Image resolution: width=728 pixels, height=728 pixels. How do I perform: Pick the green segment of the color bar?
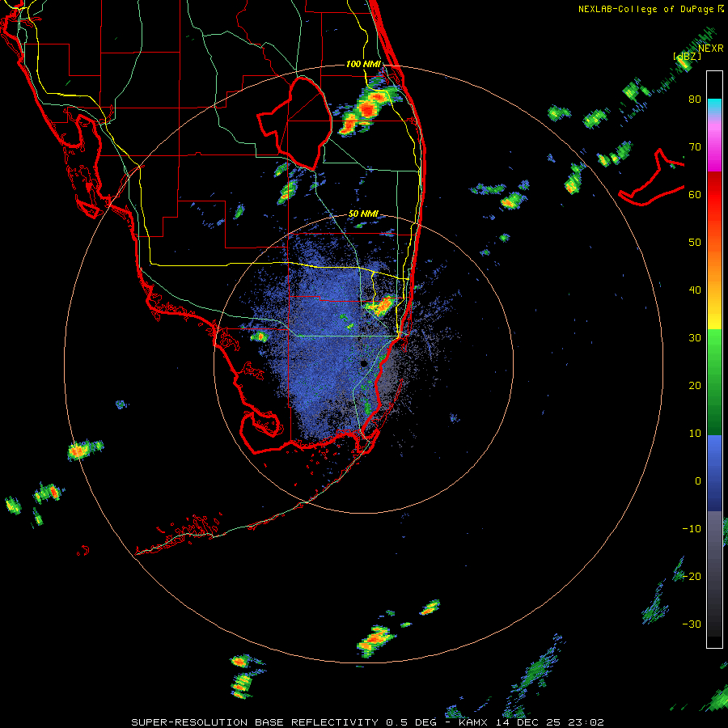(714, 382)
